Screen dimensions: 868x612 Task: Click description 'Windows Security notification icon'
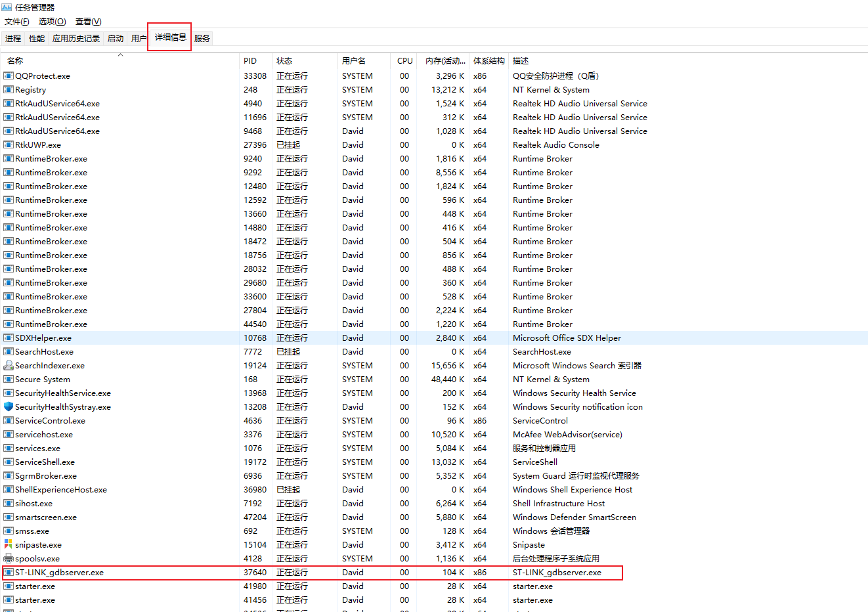(578, 406)
